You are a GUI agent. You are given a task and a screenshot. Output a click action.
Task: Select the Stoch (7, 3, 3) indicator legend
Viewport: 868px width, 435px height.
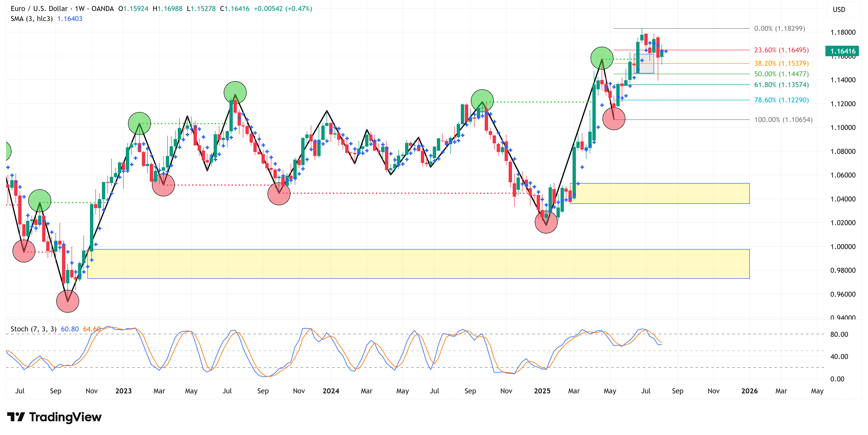point(33,329)
